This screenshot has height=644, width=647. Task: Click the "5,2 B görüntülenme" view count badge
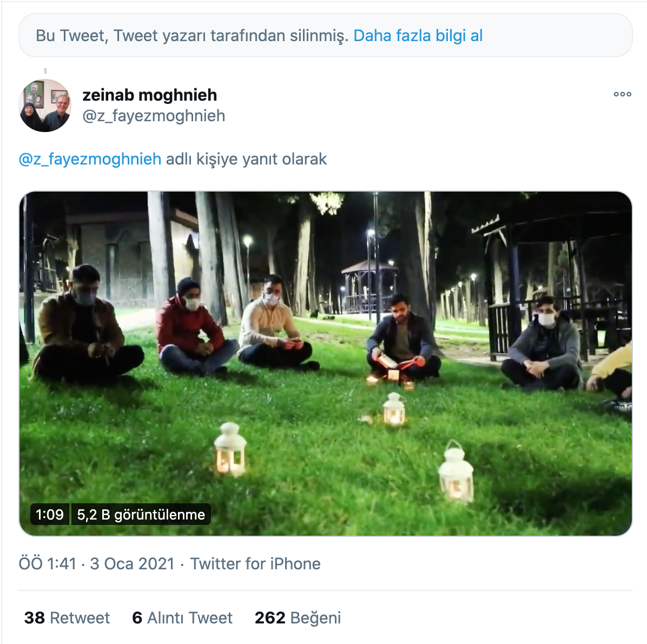[x=141, y=514]
